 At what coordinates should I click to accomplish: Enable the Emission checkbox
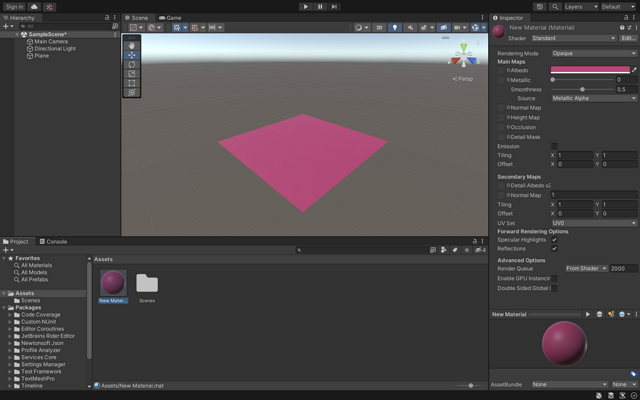(554, 146)
